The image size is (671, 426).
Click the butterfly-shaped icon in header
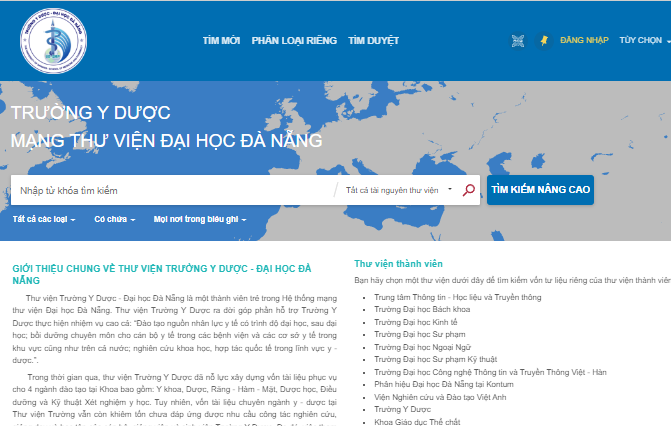click(x=518, y=41)
